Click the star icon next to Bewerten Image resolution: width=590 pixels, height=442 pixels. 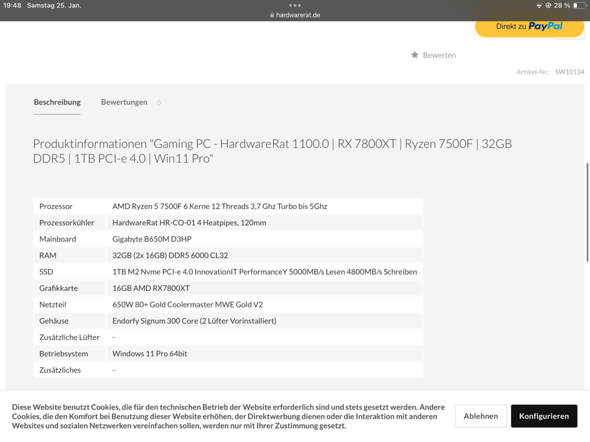point(415,55)
